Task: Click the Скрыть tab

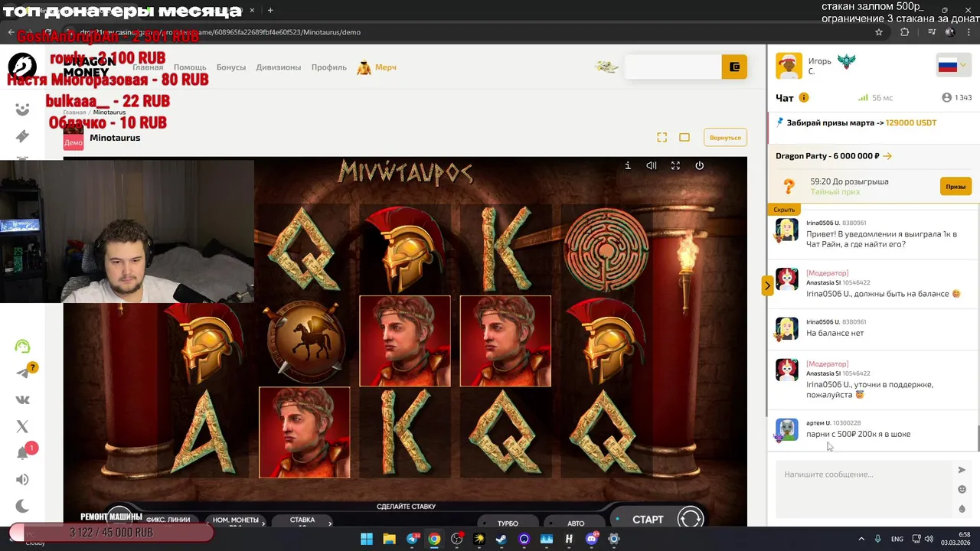Action: [x=784, y=210]
